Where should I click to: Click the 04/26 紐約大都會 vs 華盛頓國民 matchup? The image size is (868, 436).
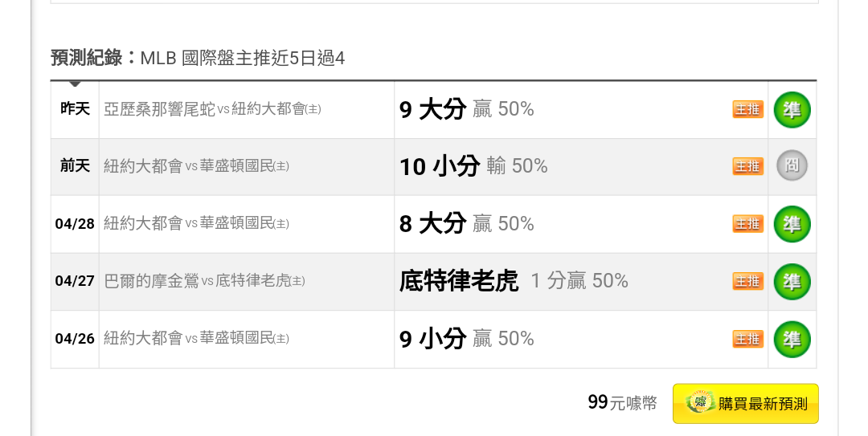tap(197, 338)
